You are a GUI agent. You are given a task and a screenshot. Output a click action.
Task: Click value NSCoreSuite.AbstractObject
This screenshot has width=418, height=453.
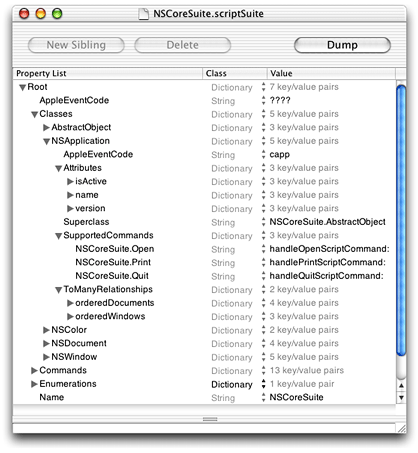[327, 222]
